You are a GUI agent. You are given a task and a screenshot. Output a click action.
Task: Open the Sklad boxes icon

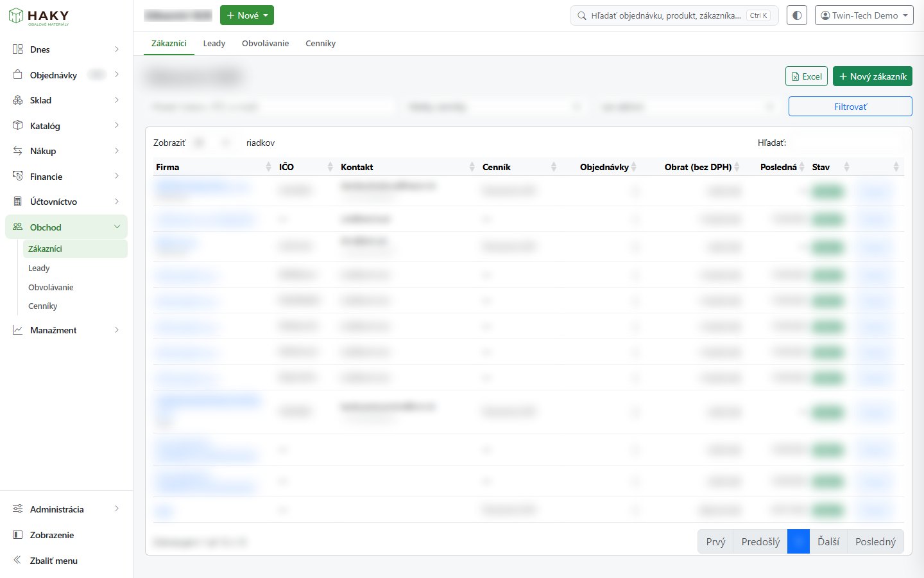(18, 100)
